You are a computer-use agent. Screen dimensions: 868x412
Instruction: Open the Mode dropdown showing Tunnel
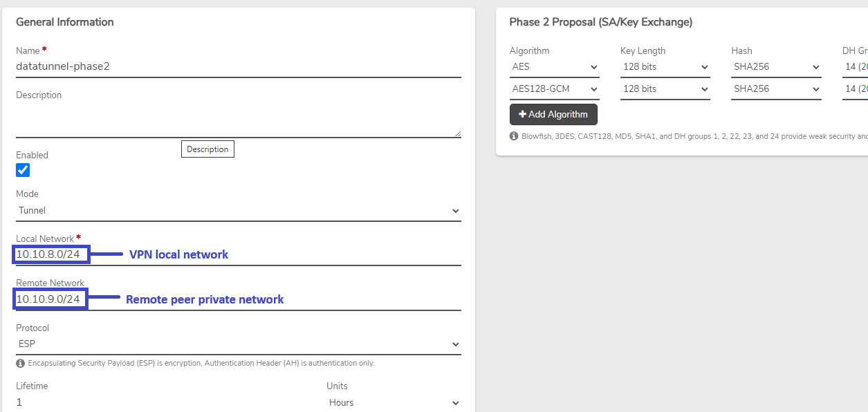point(239,211)
